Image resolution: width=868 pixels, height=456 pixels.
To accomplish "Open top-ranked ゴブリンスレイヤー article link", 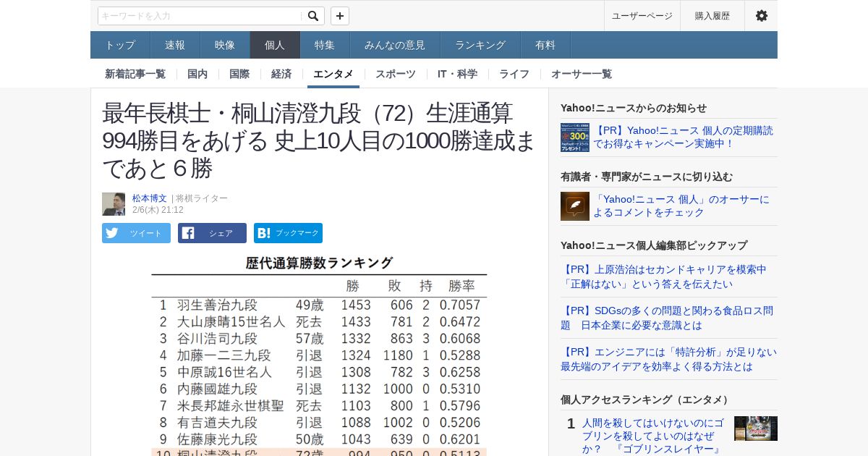I will pyautogui.click(x=652, y=435).
